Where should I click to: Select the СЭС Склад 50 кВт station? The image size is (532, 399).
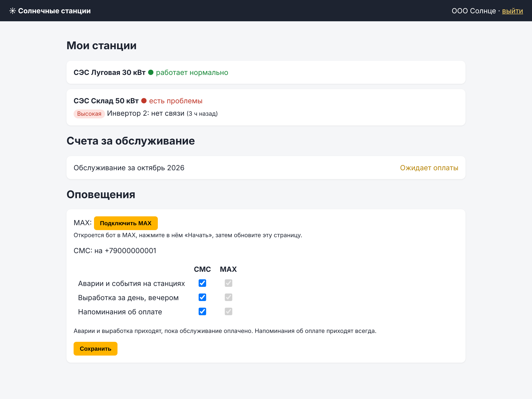(x=106, y=101)
